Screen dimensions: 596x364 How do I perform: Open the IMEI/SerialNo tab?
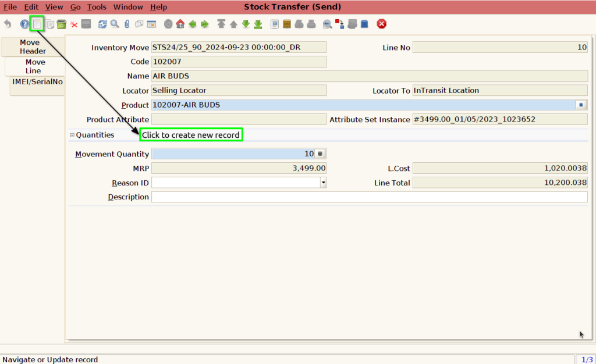point(37,86)
